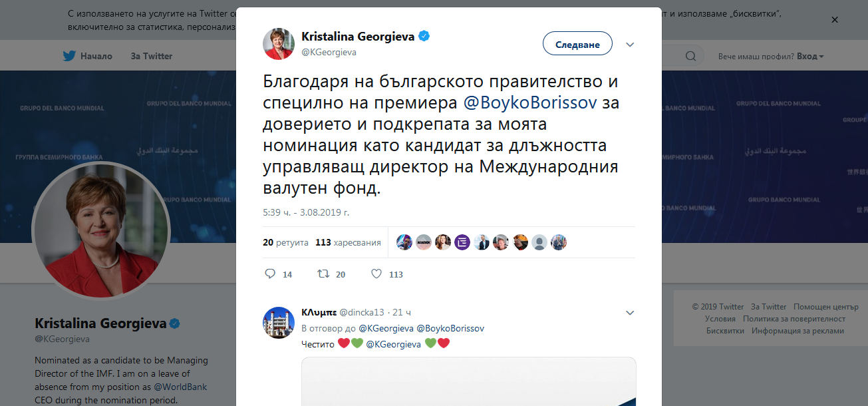Expand the tweet options chevron menu
Viewport: 868px width, 406px height.
coord(630,45)
